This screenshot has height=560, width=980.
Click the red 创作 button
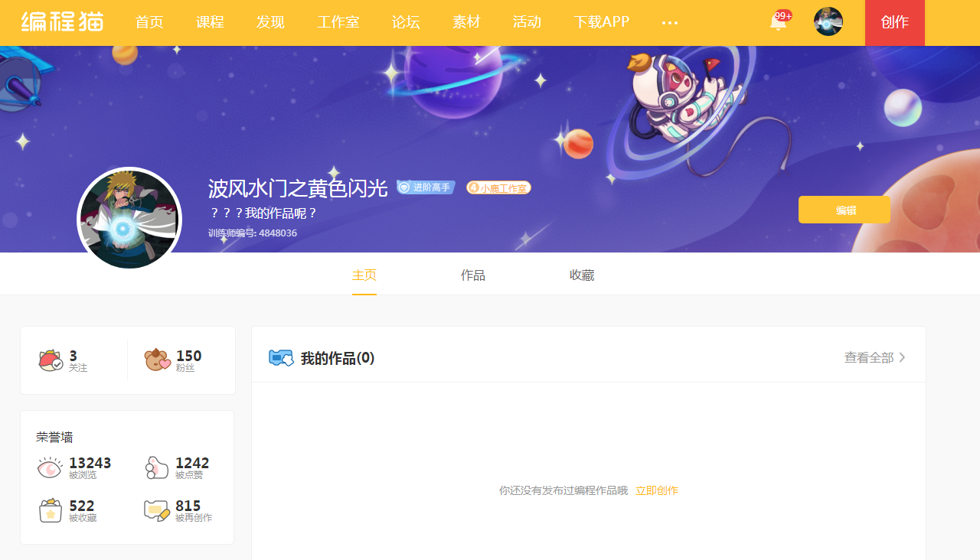click(x=895, y=23)
